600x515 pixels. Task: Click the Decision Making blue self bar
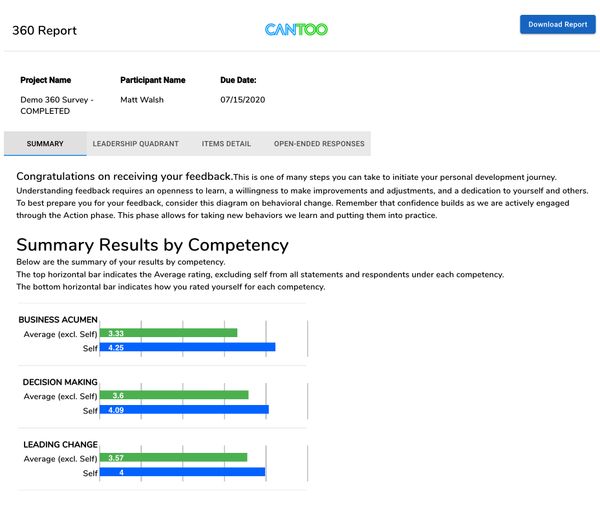click(184, 409)
